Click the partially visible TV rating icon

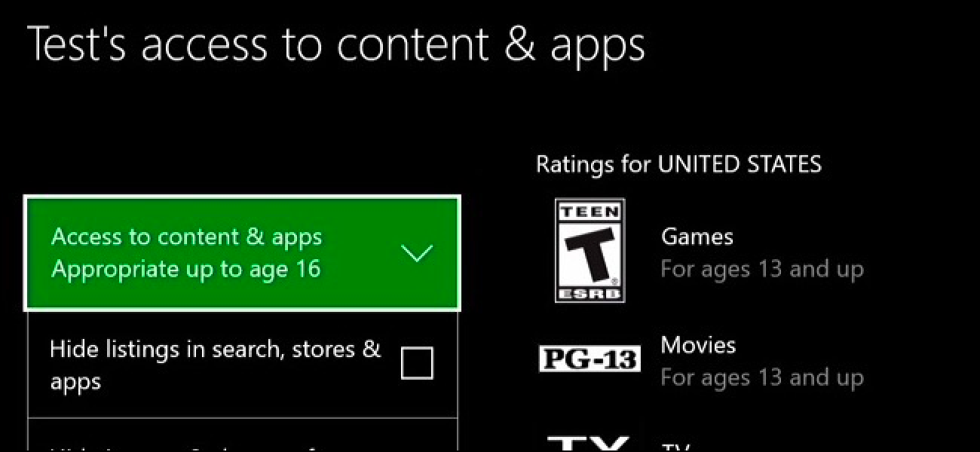[589, 443]
